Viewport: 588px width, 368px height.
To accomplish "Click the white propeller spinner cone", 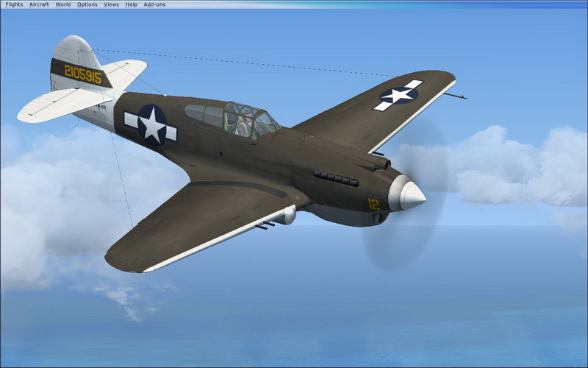I will (408, 194).
